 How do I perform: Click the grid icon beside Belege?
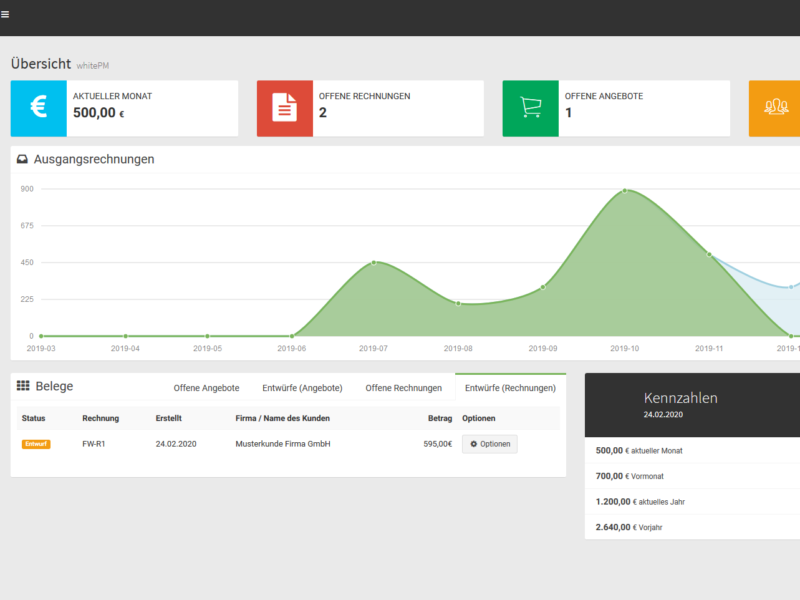[x=23, y=386]
